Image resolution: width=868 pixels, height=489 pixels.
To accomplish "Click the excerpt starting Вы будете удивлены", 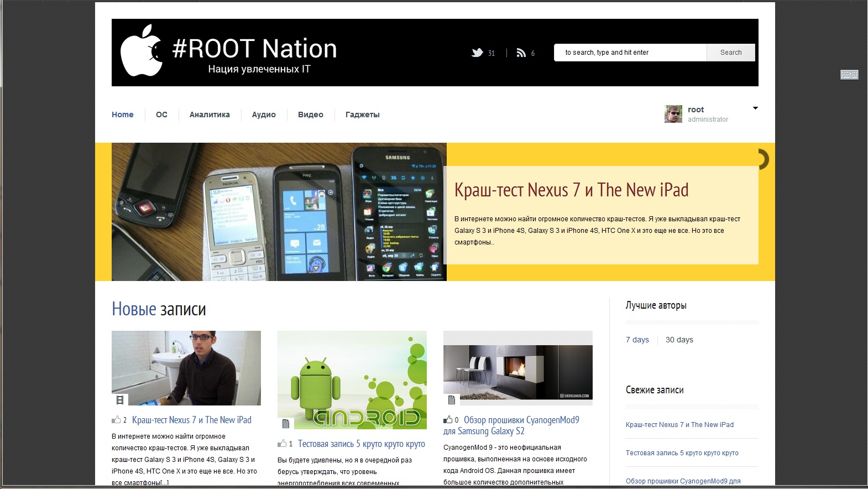I will [x=344, y=472].
